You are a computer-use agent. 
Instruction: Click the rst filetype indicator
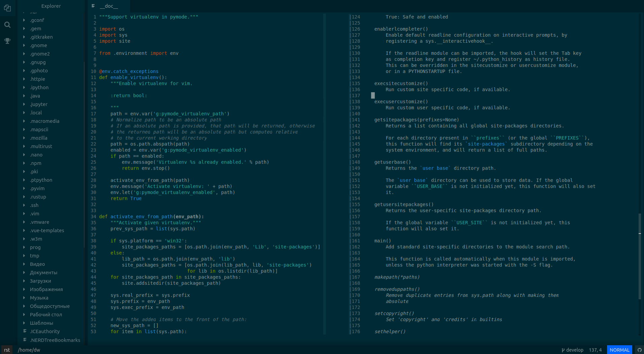coord(7,350)
